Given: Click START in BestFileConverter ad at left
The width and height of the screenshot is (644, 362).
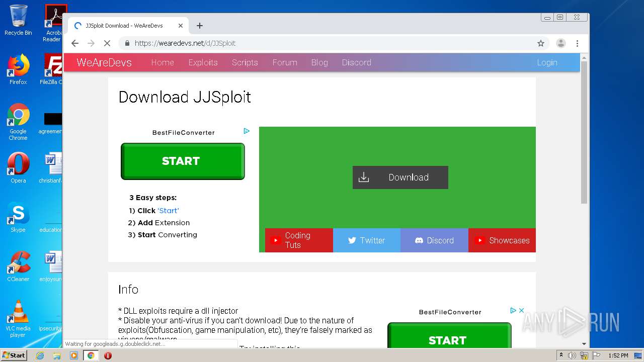Looking at the screenshot, I should tap(183, 161).
